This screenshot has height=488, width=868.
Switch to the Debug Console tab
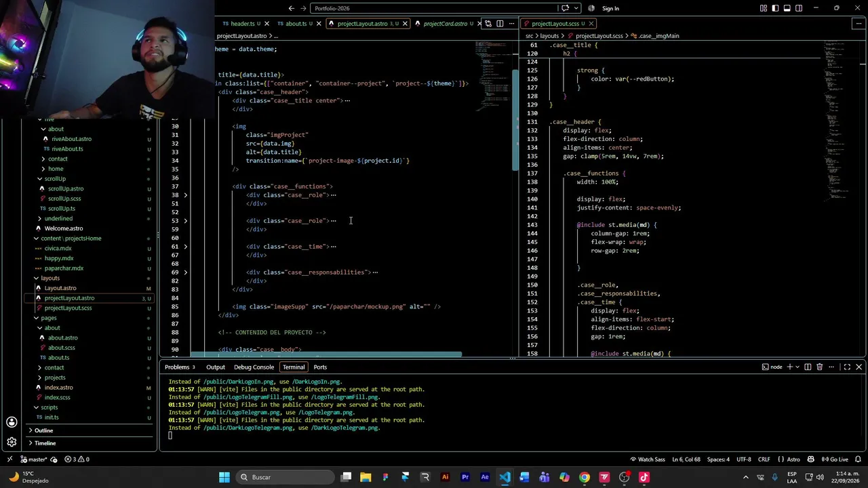point(254,367)
